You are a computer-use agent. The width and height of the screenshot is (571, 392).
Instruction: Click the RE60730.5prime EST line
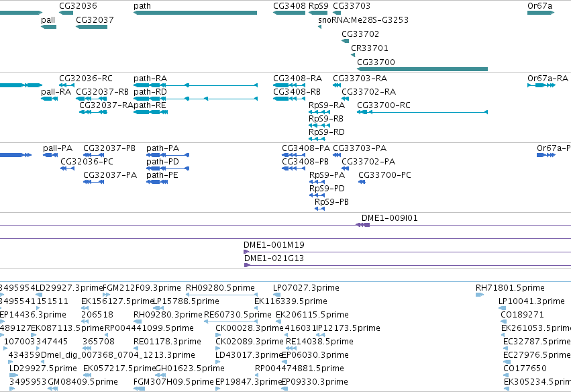click(x=231, y=322)
